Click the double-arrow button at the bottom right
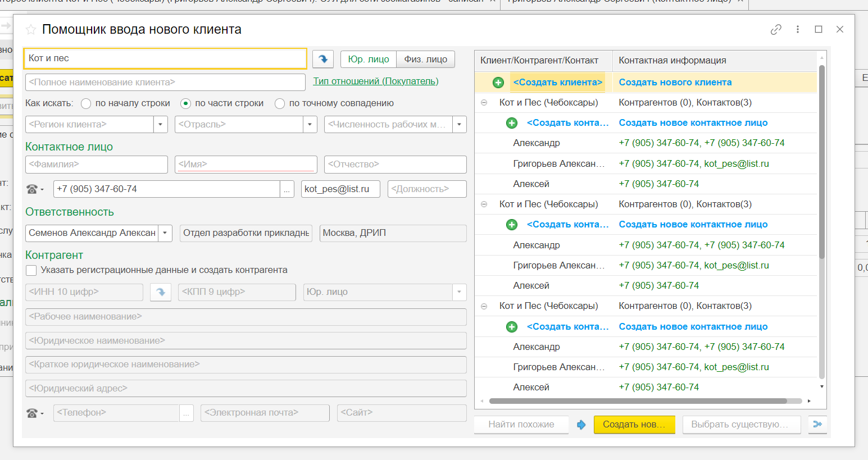Viewport: 868px width, 460px height. click(817, 425)
